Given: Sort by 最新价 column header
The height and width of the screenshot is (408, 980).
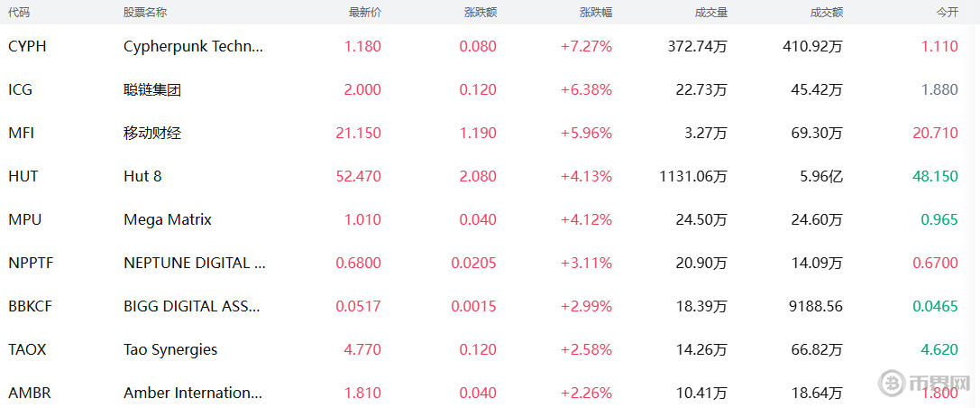Looking at the screenshot, I should (x=364, y=13).
